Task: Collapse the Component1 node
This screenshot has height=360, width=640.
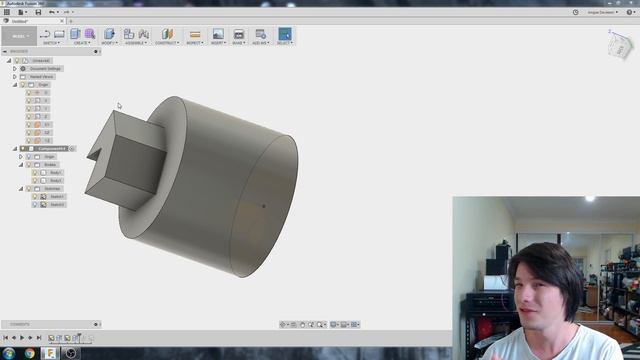Action: [15, 149]
